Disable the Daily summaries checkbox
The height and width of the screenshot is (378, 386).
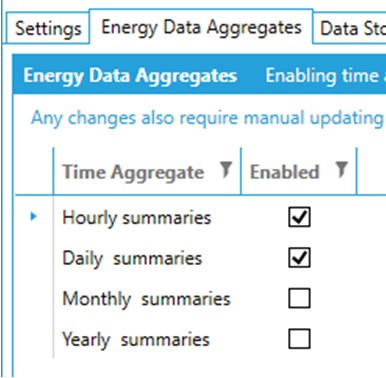point(299,258)
